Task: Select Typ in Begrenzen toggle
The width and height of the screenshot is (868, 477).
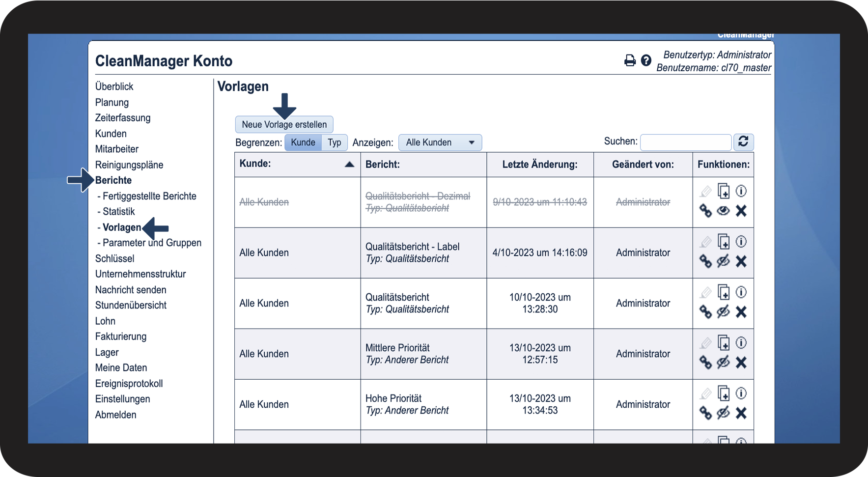Action: [335, 142]
